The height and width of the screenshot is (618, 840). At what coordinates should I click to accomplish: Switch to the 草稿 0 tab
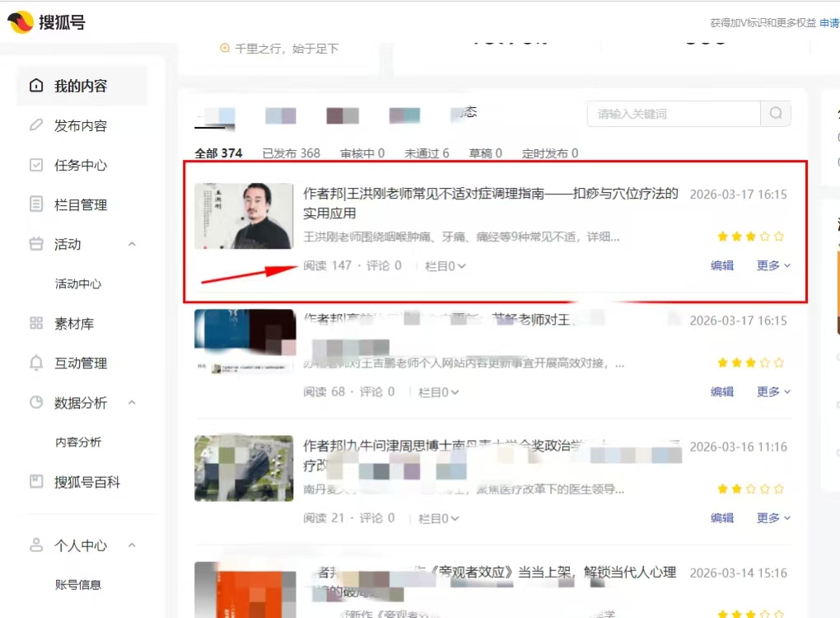(488, 153)
